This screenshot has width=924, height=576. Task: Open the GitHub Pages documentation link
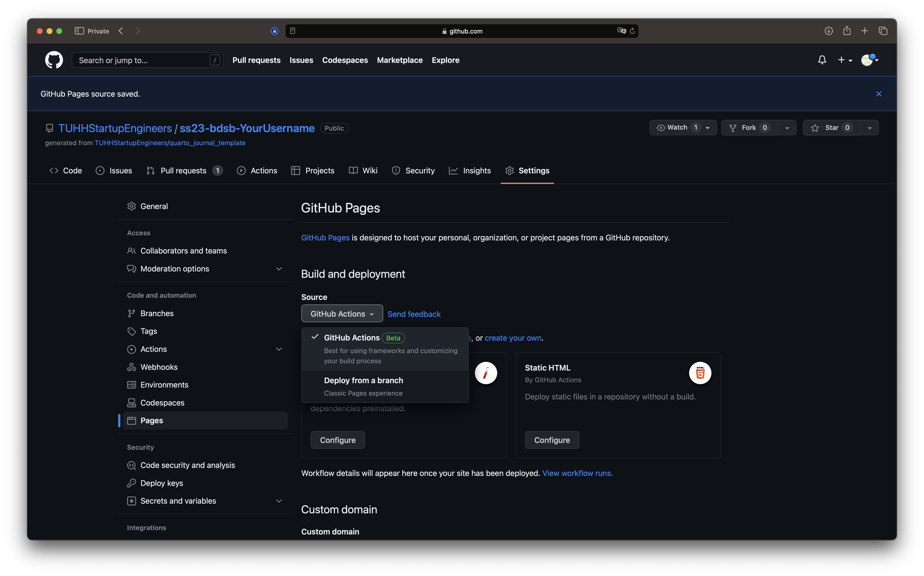(x=325, y=238)
